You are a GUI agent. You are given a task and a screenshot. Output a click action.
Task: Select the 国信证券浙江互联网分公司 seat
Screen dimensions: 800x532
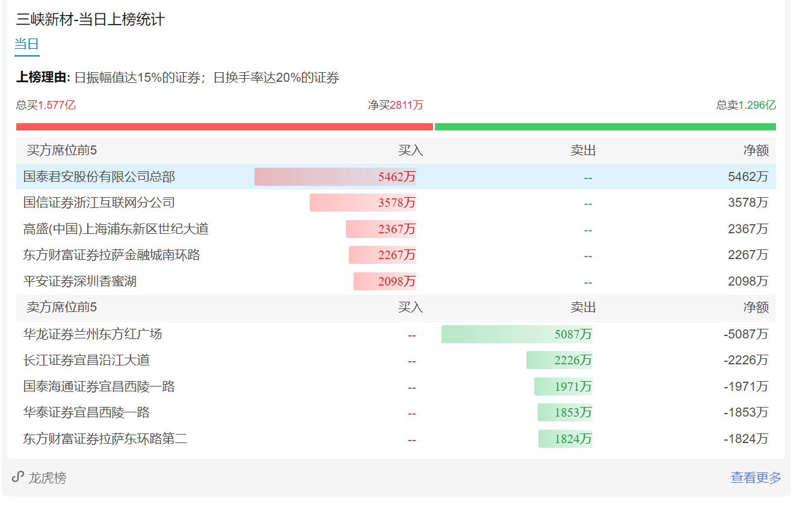point(99,203)
